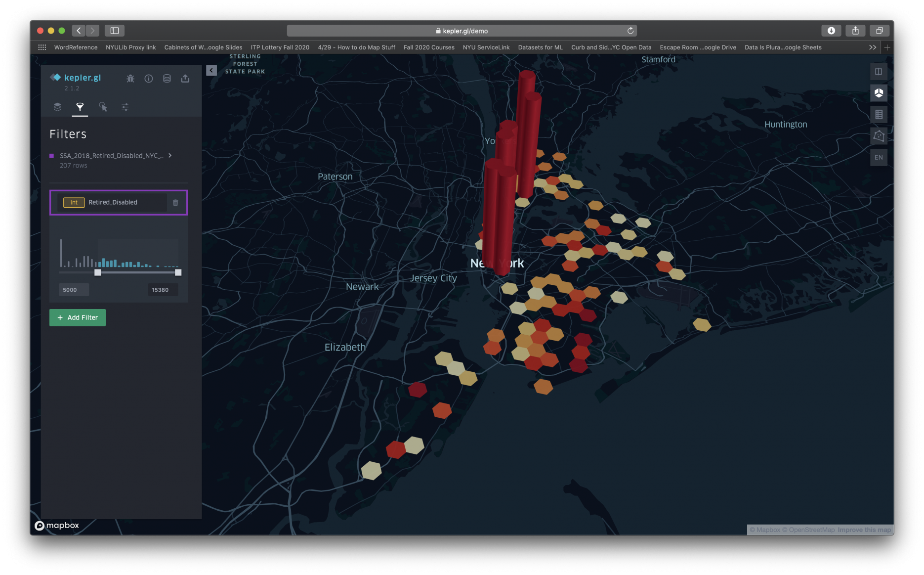Edit the minimum value 5000 field
Viewport: 924px width, 575px height.
pyautogui.click(x=74, y=290)
